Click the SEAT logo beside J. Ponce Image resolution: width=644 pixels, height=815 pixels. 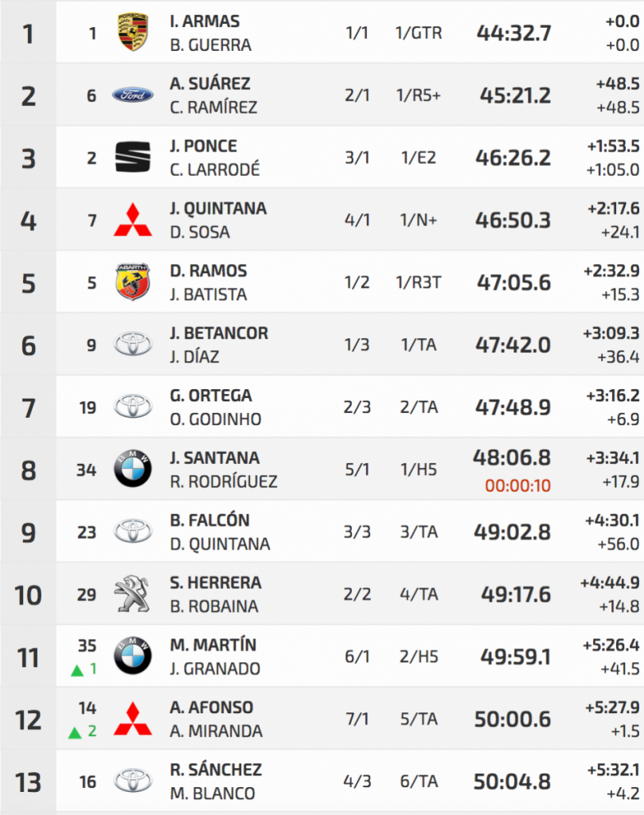[x=133, y=158]
